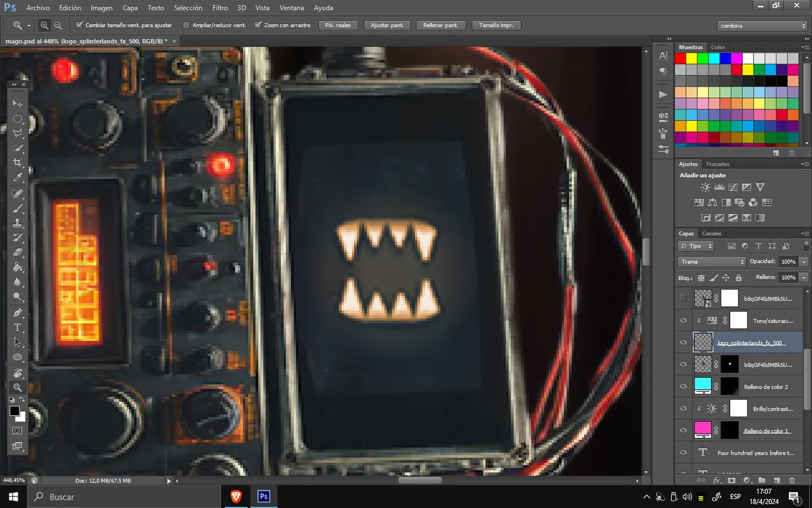Open the Archivo menu
The width and height of the screenshot is (812, 508).
(x=38, y=8)
